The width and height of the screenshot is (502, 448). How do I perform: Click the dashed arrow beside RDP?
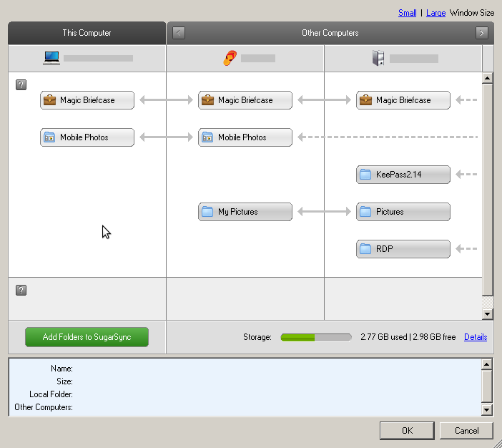coord(466,248)
